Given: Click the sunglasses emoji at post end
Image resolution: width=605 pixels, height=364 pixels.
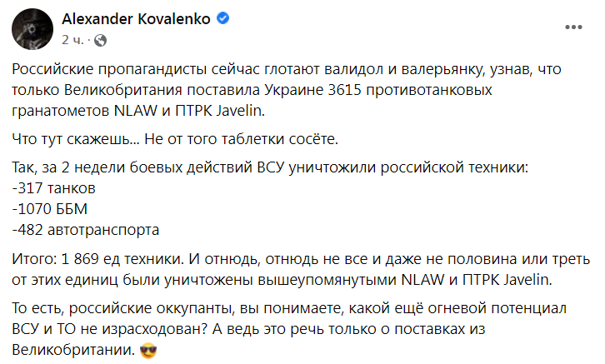Looking at the screenshot, I should [148, 351].
